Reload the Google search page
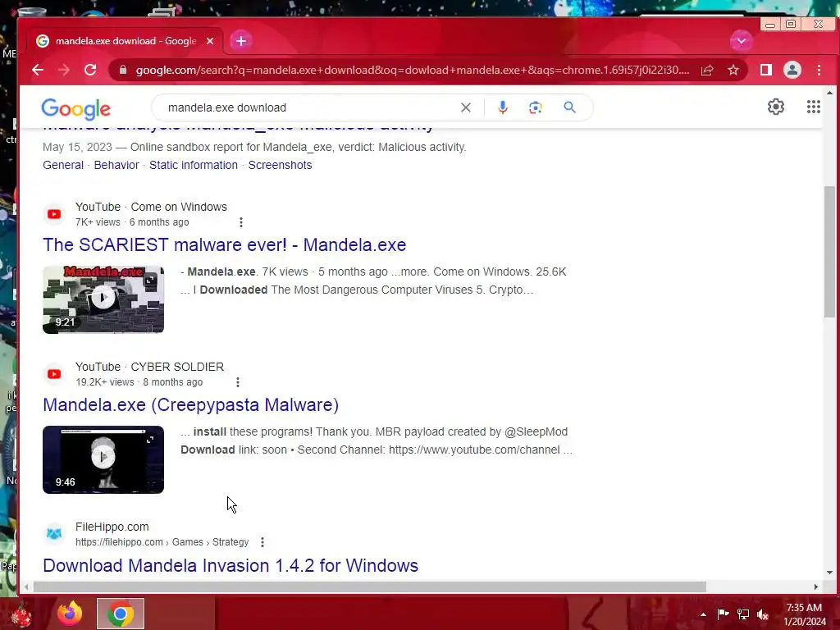This screenshot has width=840, height=630. 90,71
